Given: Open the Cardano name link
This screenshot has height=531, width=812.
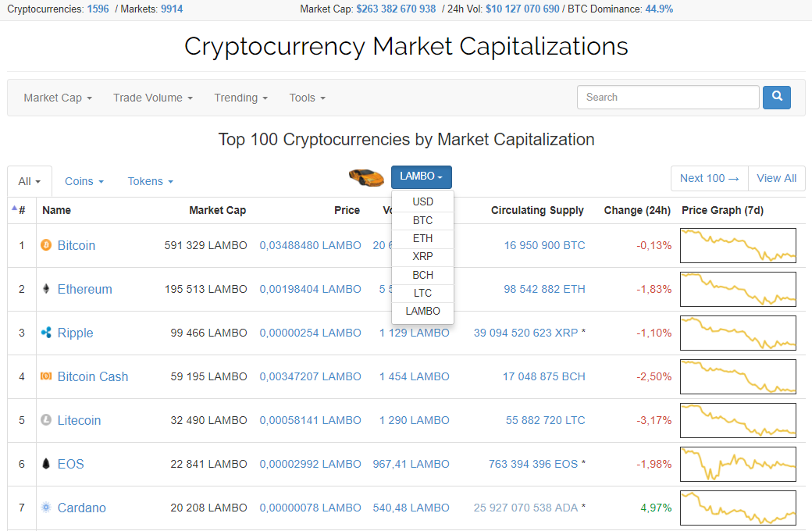Looking at the screenshot, I should point(81,508).
